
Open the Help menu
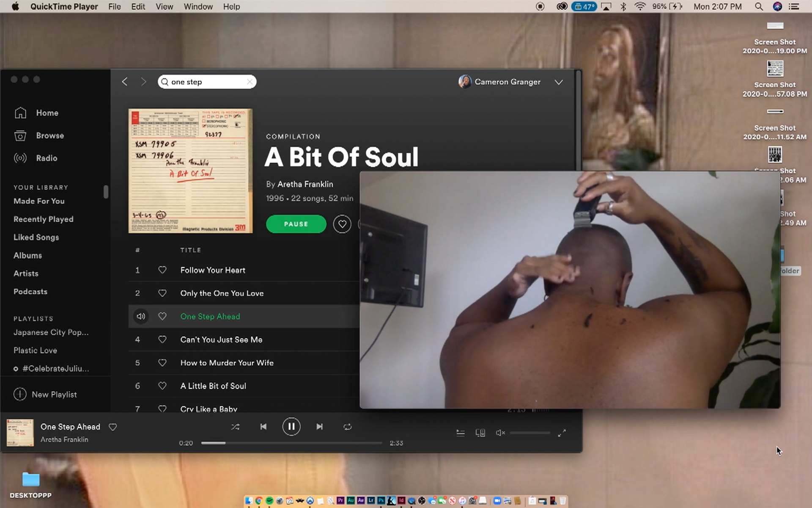click(x=231, y=6)
